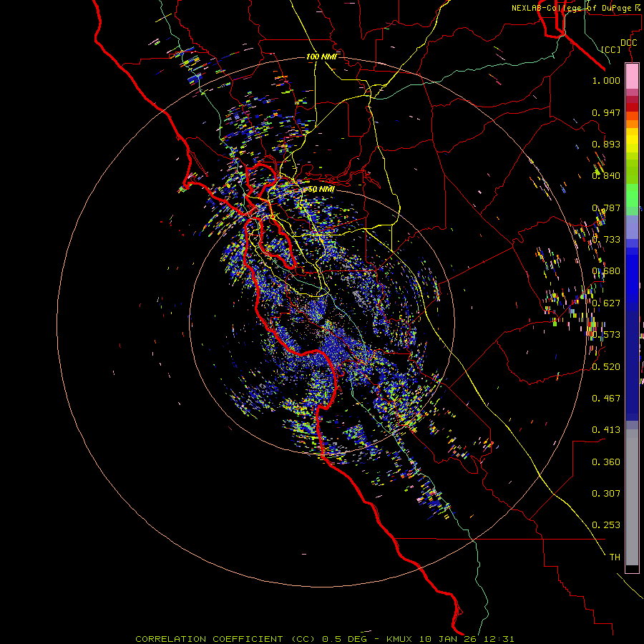Select the 0.893 legend value
The image size is (644, 644).
pyautogui.click(x=606, y=144)
